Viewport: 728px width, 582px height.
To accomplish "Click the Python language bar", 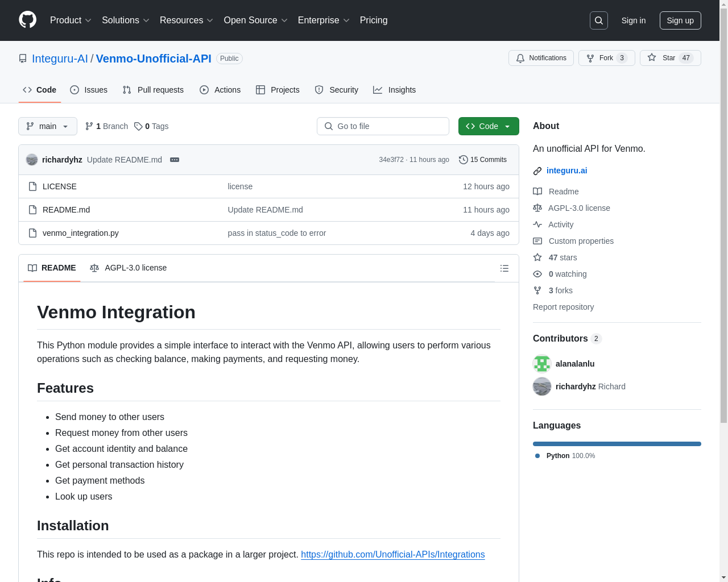I will pos(617,444).
